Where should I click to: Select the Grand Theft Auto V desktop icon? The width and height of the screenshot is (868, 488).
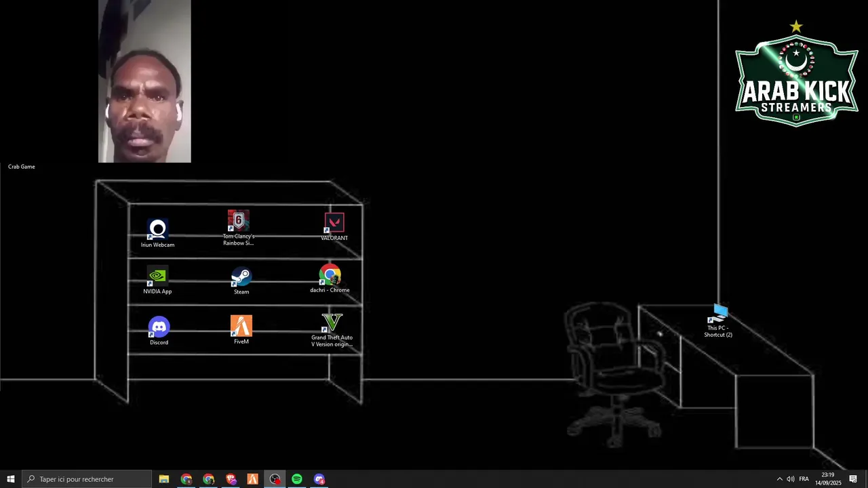click(332, 330)
